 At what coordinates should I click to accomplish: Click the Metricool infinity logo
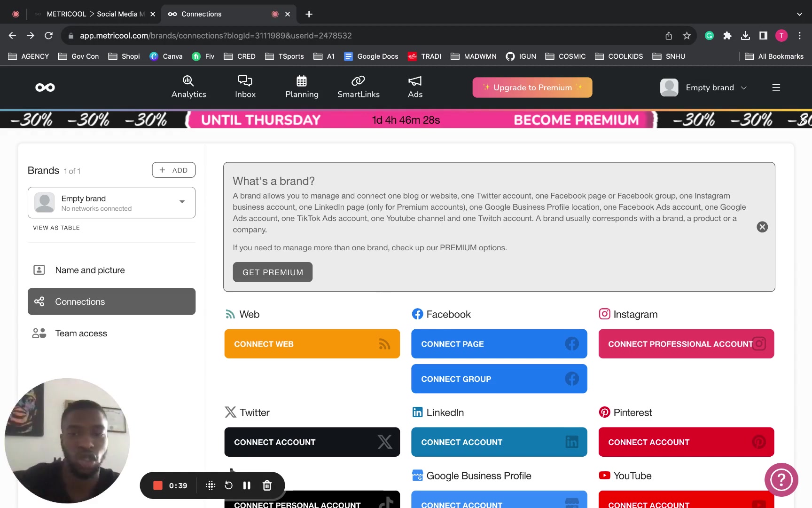point(45,87)
